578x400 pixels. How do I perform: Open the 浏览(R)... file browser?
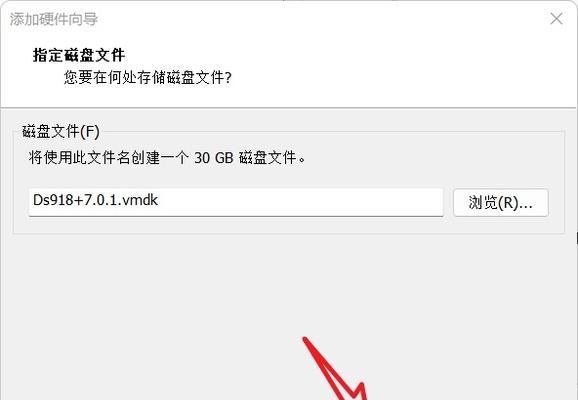[501, 202]
